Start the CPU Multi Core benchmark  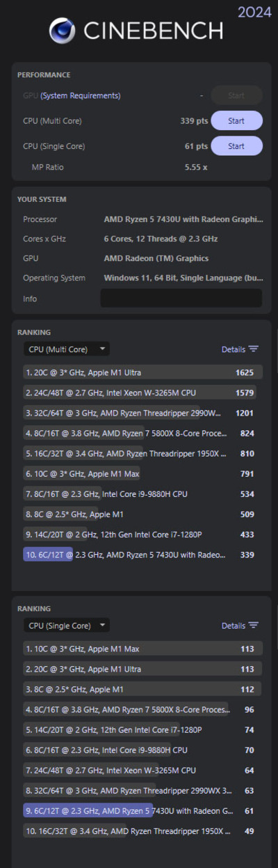tap(236, 121)
